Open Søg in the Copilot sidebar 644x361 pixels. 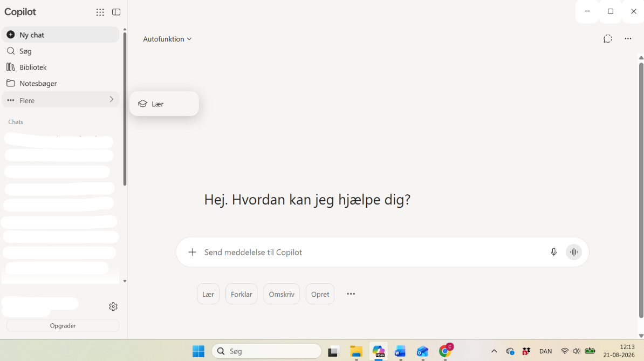click(x=60, y=51)
